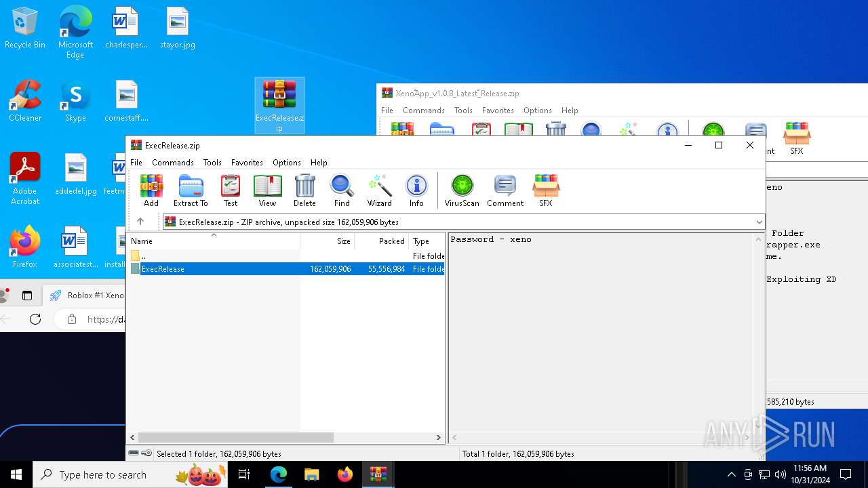Select Adobe Acrobat desktop icon
Image resolution: width=868 pixels, height=488 pixels.
[25, 179]
